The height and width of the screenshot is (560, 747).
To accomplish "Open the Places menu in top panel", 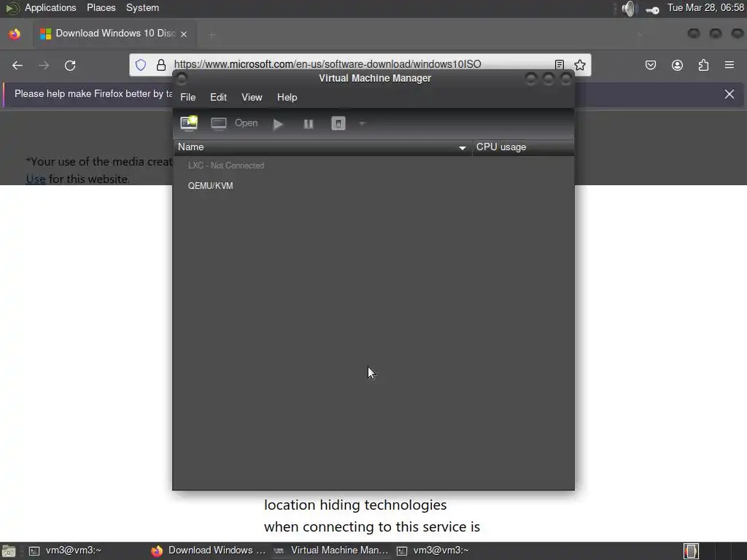I will (x=101, y=7).
